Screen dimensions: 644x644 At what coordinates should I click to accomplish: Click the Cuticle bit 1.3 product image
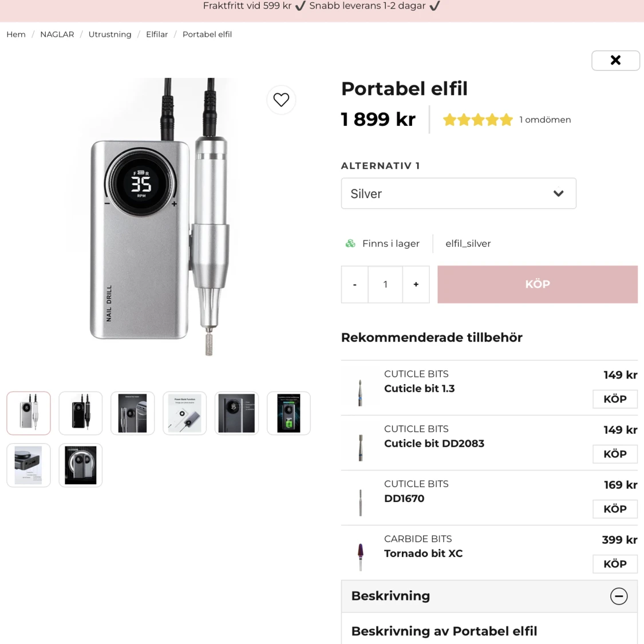(360, 393)
